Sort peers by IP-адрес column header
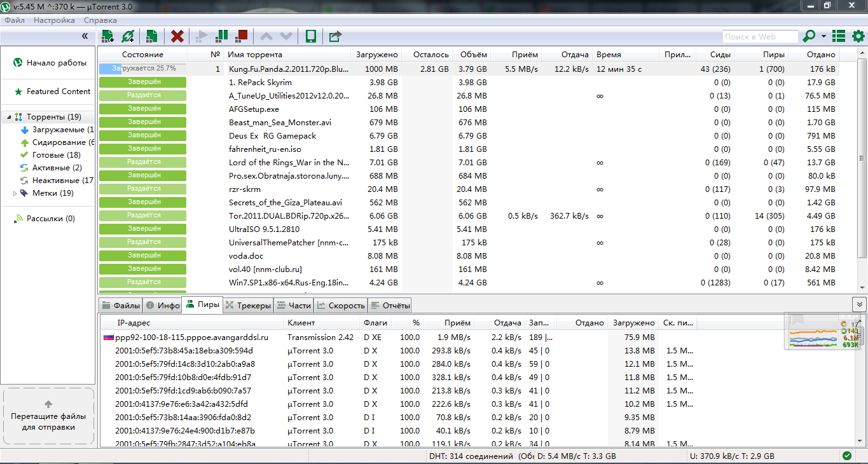868x464 pixels. pos(193,323)
